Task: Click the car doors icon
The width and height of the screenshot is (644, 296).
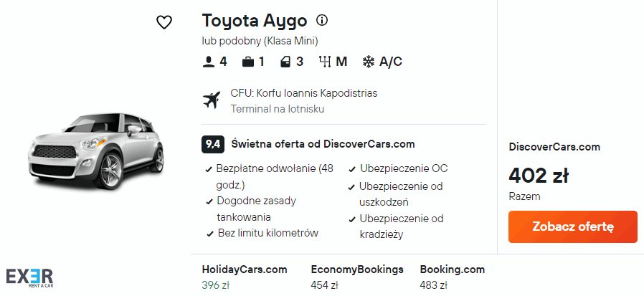Action: 286,62
